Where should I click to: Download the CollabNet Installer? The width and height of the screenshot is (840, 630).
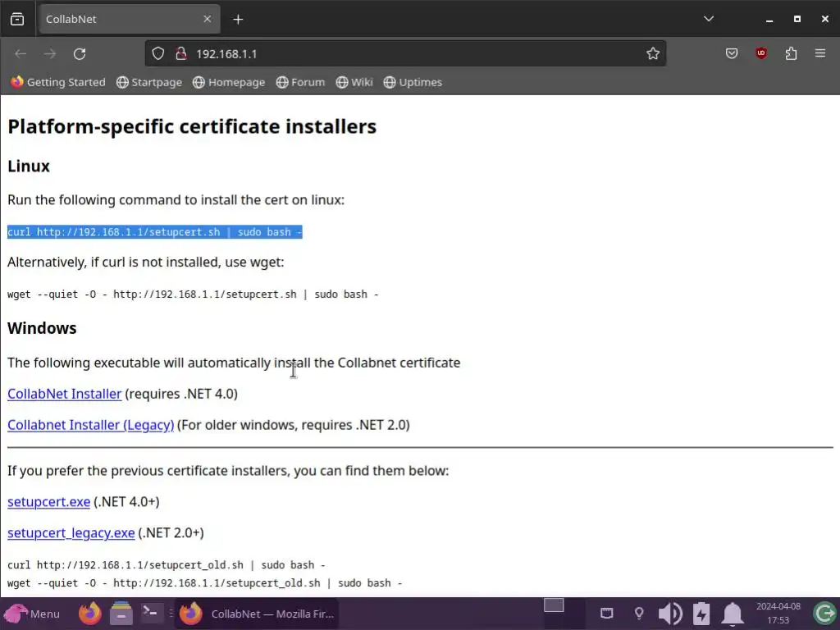coord(64,394)
